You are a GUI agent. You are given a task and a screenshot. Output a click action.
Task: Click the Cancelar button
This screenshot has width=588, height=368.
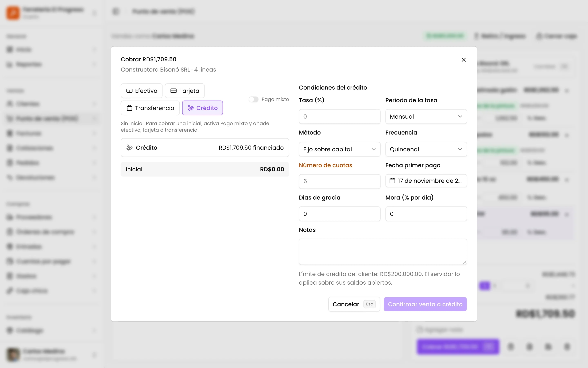[354, 304]
